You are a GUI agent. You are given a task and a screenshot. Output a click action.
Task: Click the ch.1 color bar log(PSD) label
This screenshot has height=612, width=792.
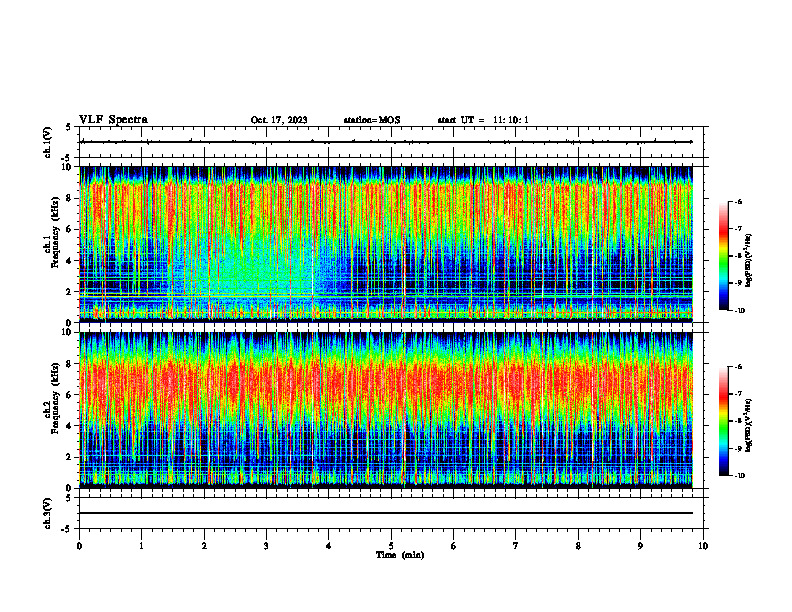(748, 261)
